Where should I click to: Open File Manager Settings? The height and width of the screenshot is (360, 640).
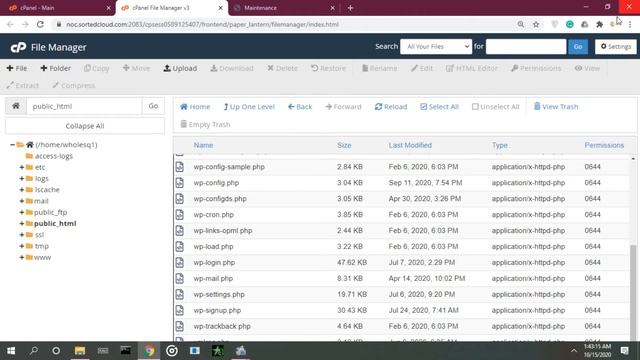point(616,47)
